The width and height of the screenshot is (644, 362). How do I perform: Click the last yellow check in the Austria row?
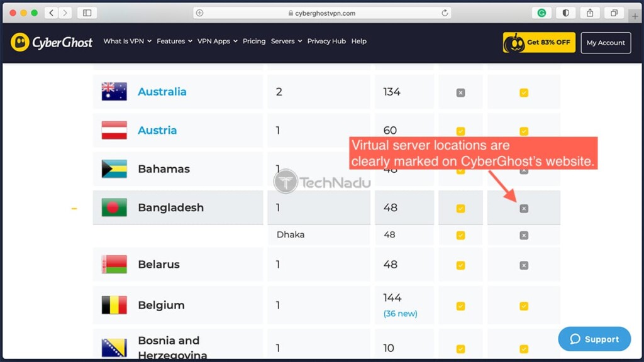pos(524,131)
